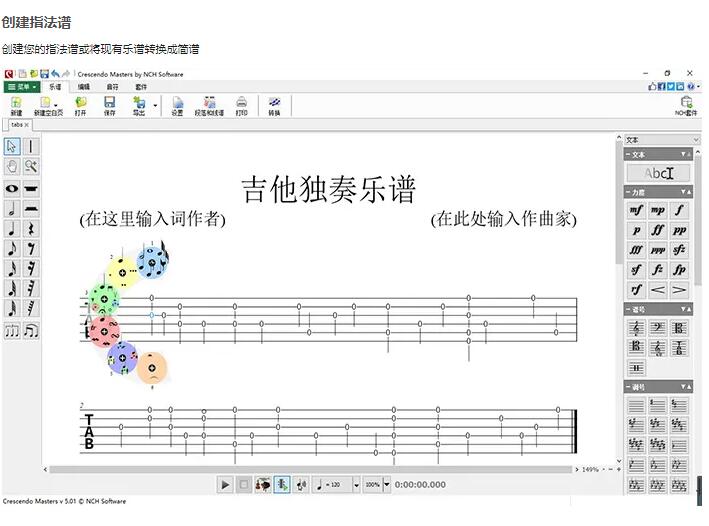709x526 pixels.
Task: Insert sforzando sfz dynamic
Action: tap(679, 250)
